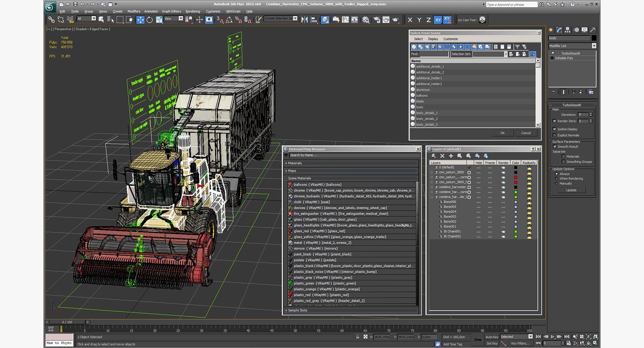Image resolution: width=644 pixels, height=348 pixels.
Task: Click Configure Modifier Sets icon
Action: click(590, 92)
